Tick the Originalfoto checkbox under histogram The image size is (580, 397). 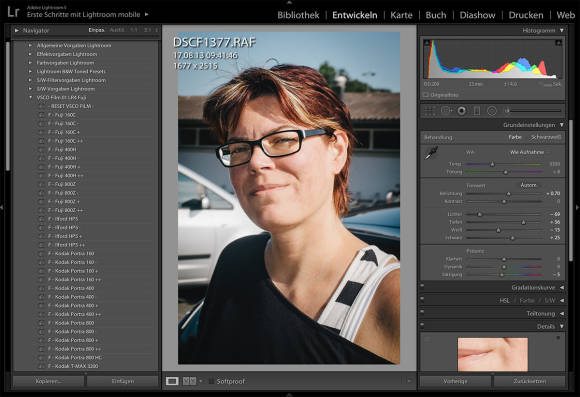[426, 95]
